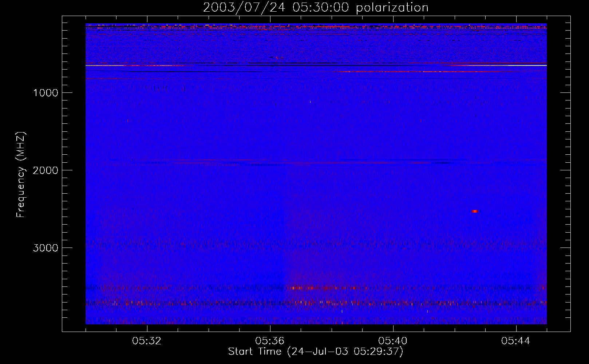
Task: Click the 05:32 time tick label
Action: point(147,341)
